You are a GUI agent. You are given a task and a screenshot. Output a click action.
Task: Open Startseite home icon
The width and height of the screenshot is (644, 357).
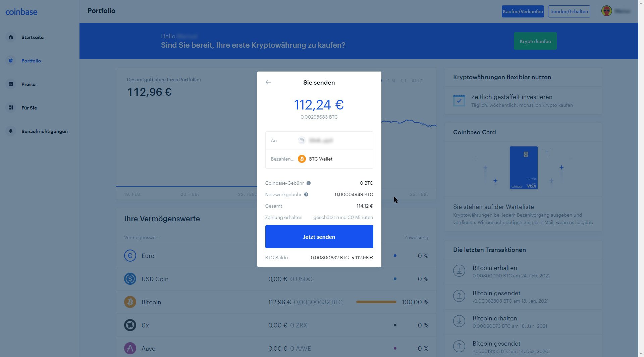pos(11,37)
